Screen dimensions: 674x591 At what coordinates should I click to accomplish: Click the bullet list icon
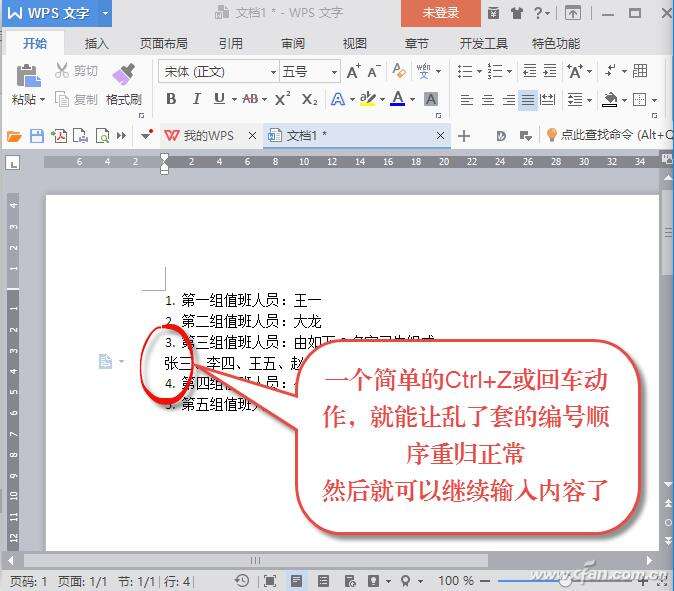tap(465, 71)
